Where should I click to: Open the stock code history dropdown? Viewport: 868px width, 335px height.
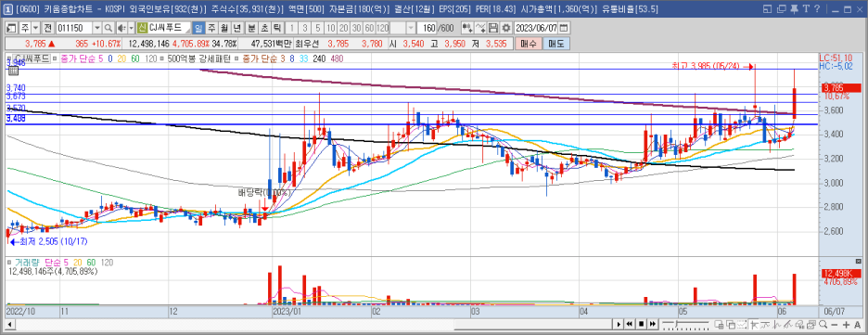tap(96, 28)
